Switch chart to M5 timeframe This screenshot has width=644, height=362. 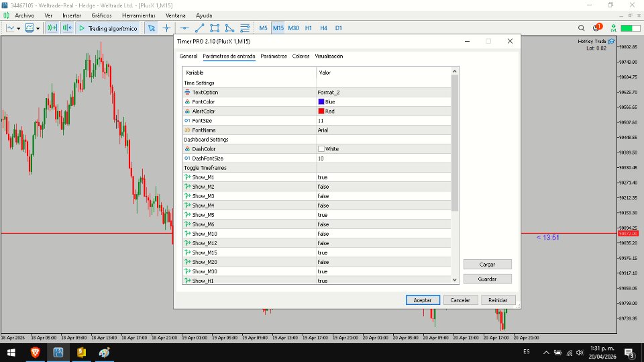263,28
